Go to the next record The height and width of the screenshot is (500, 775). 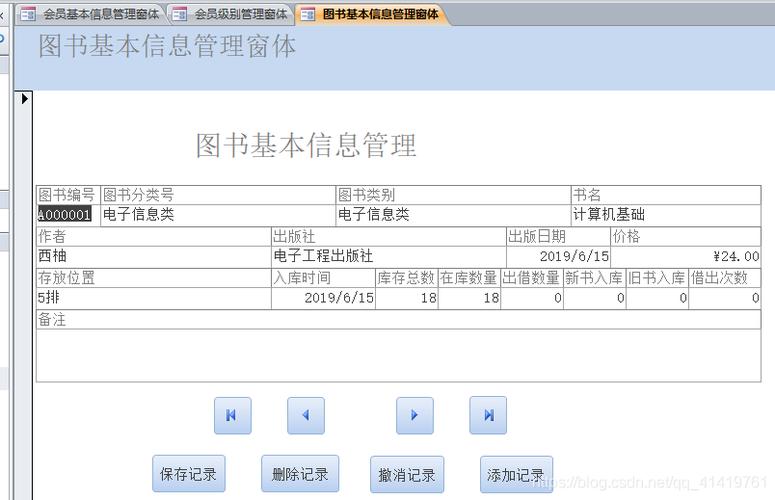click(x=415, y=415)
